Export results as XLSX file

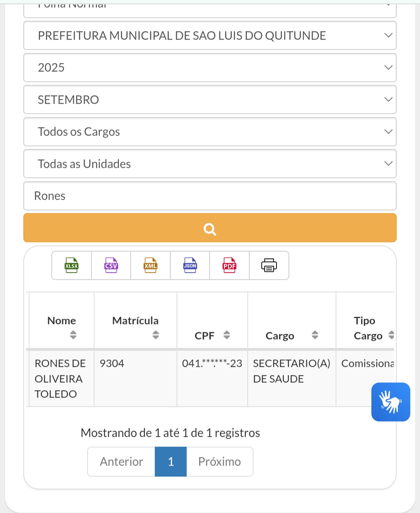tap(72, 265)
